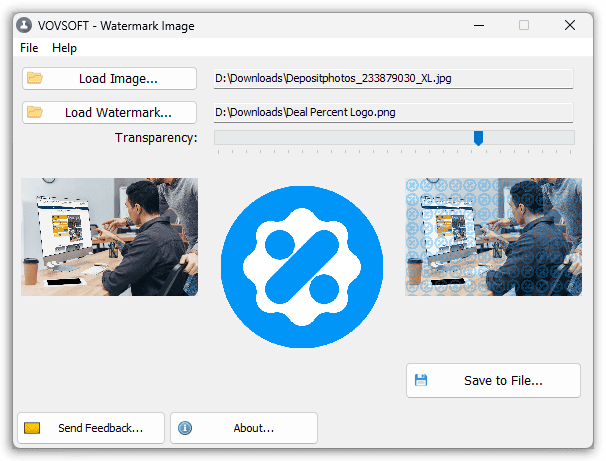The image size is (606, 461).
Task: Click Send Feedback button
Action: point(91,428)
